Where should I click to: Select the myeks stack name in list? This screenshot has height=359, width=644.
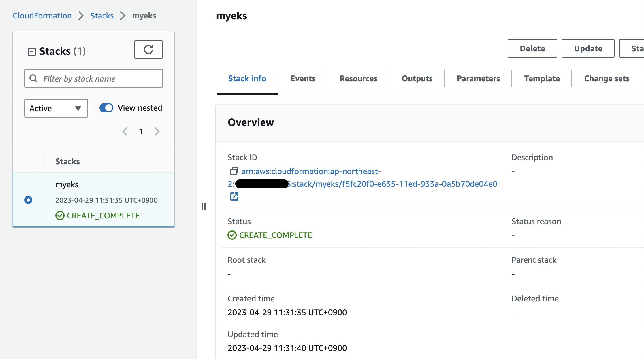tap(67, 184)
